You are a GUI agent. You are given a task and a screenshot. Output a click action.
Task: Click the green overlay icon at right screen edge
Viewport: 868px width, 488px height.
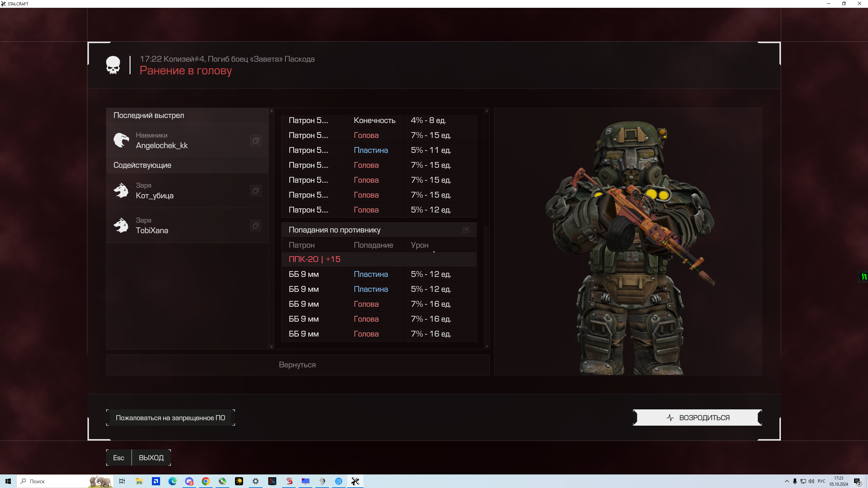tap(864, 277)
